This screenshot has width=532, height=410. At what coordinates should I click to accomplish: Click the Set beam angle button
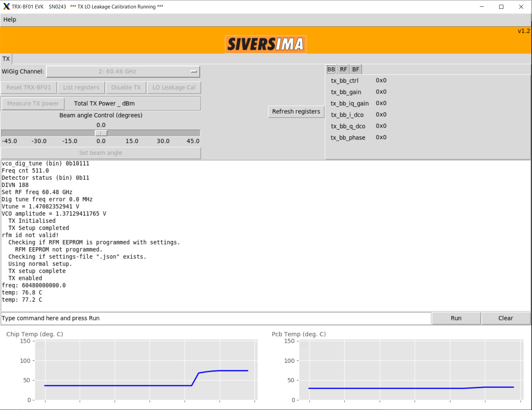tap(101, 153)
